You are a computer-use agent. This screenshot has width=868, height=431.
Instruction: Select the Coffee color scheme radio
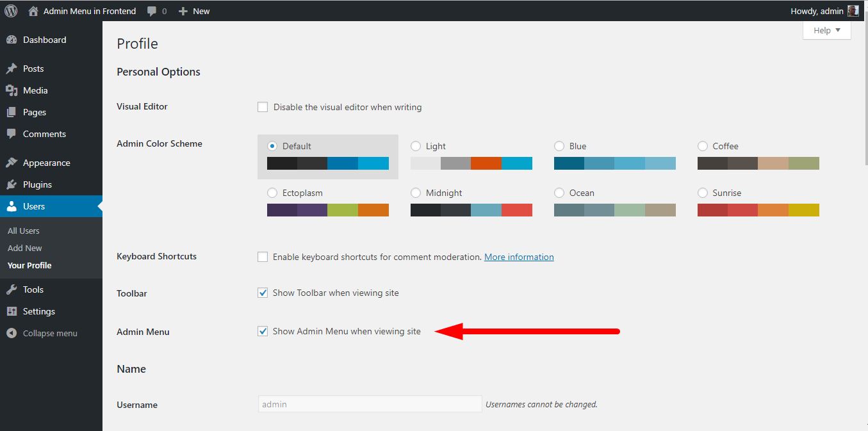point(703,146)
